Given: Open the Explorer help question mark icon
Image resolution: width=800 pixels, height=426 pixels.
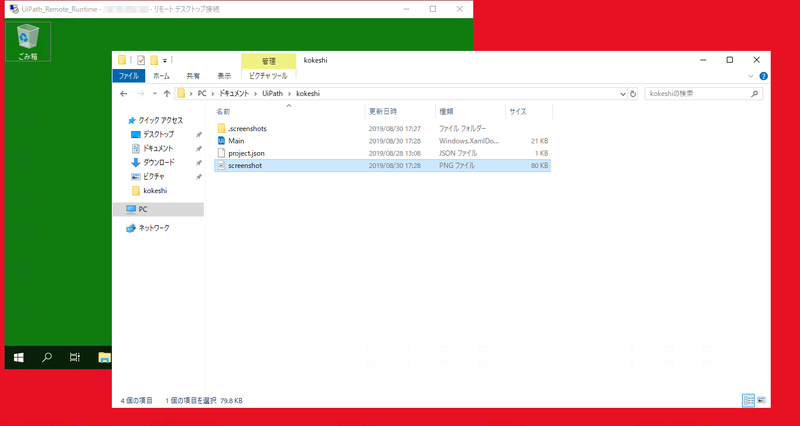Looking at the screenshot, I should point(763,76).
